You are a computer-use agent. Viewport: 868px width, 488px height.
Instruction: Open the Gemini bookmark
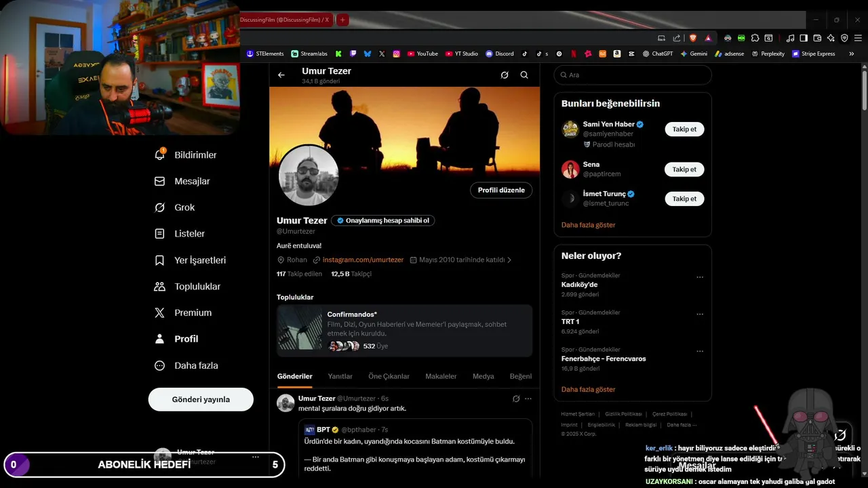694,54
